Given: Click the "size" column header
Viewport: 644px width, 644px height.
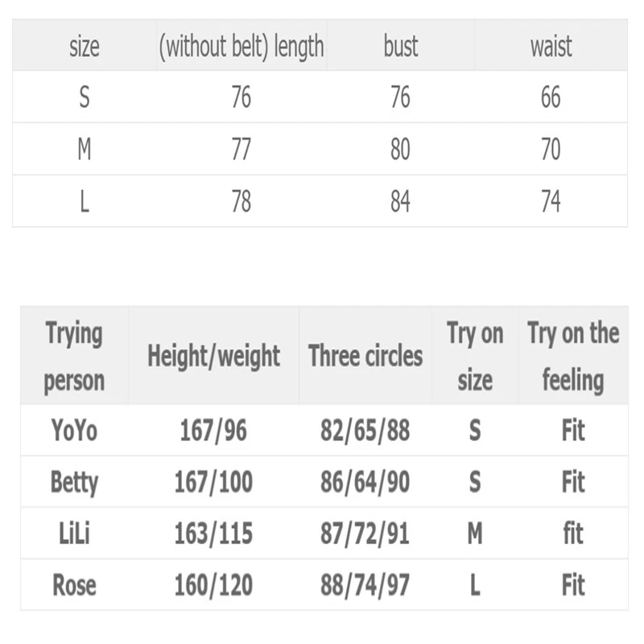Looking at the screenshot, I should point(84,47).
